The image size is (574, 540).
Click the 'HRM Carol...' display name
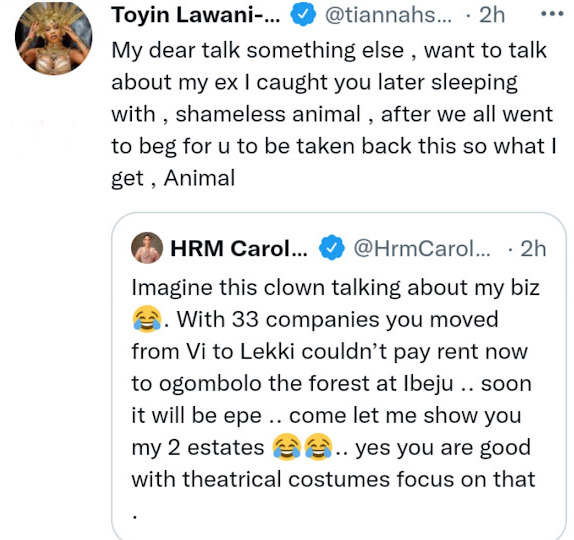point(239,249)
